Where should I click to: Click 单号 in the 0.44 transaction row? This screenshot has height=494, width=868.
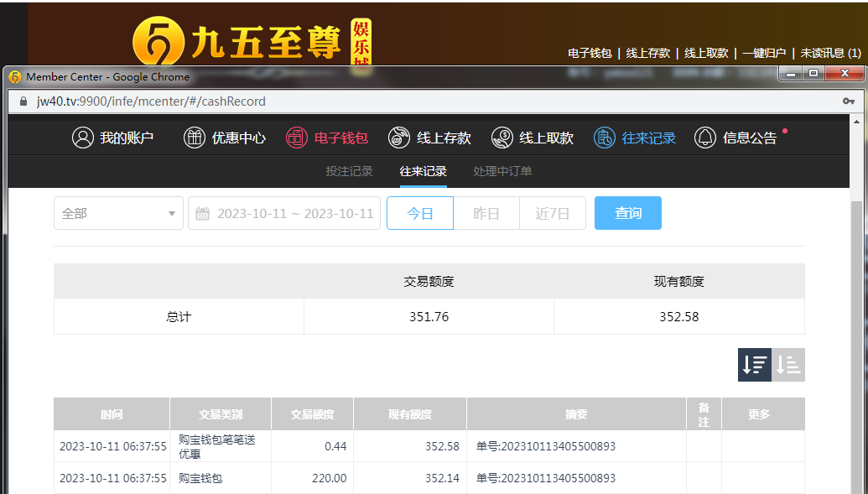coord(546,446)
